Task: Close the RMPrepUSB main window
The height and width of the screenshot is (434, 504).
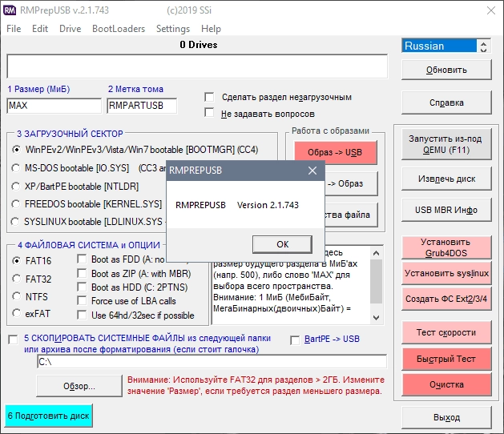Action: point(491,10)
